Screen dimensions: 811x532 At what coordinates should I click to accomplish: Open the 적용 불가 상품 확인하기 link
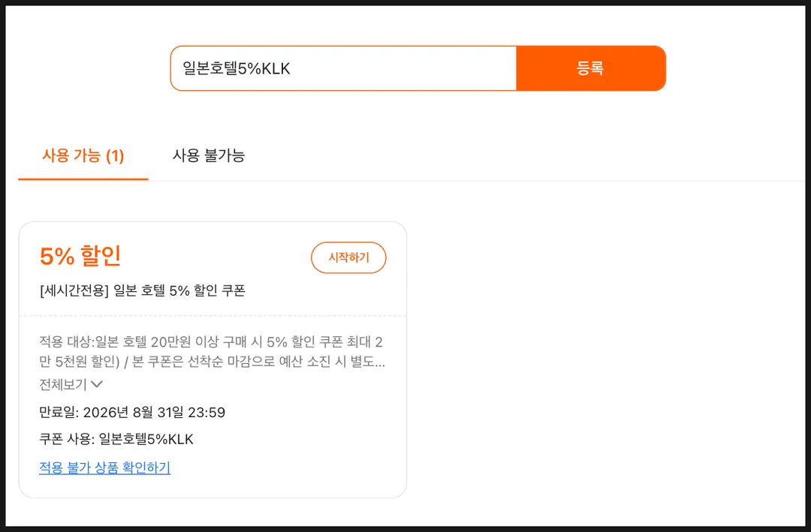tap(105, 467)
